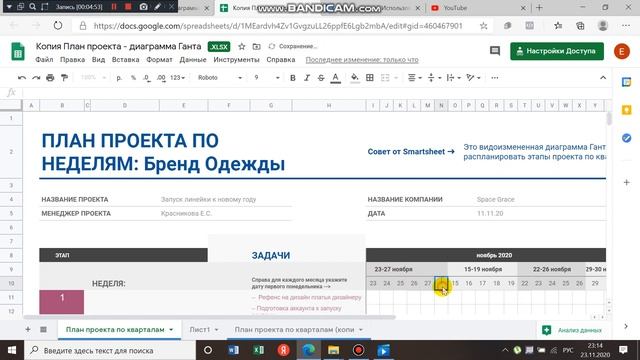Open Tasks side panel icon

pos(627,138)
